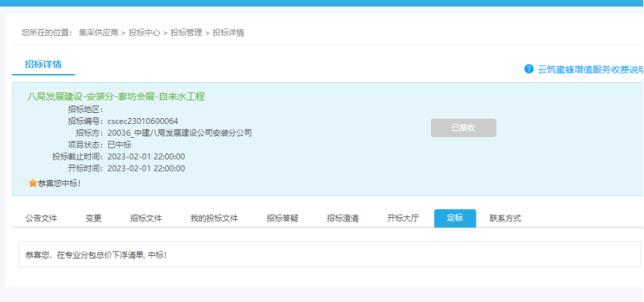
Task: Click the blue question mark help icon
Action: pos(529,69)
